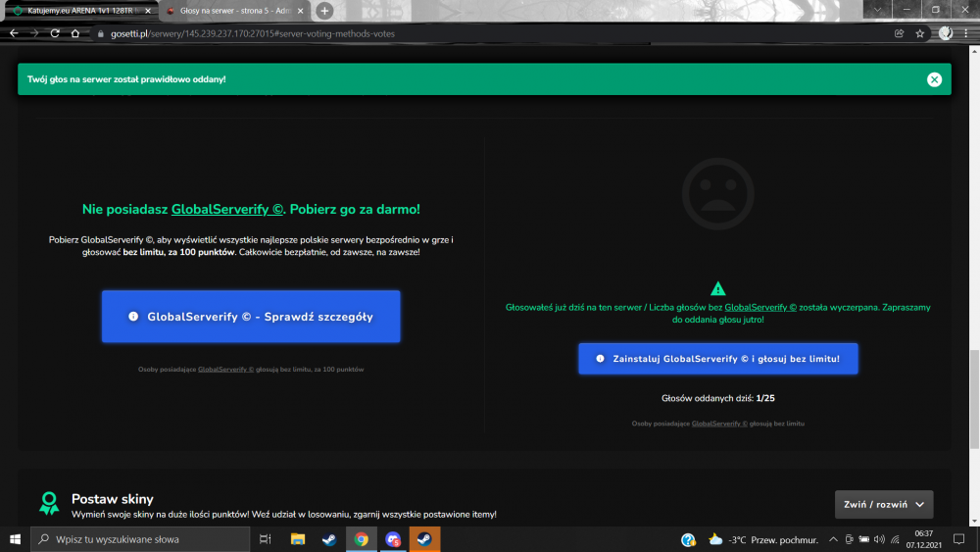The image size is (980, 552).
Task: View site security lock info
Action: [x=100, y=33]
